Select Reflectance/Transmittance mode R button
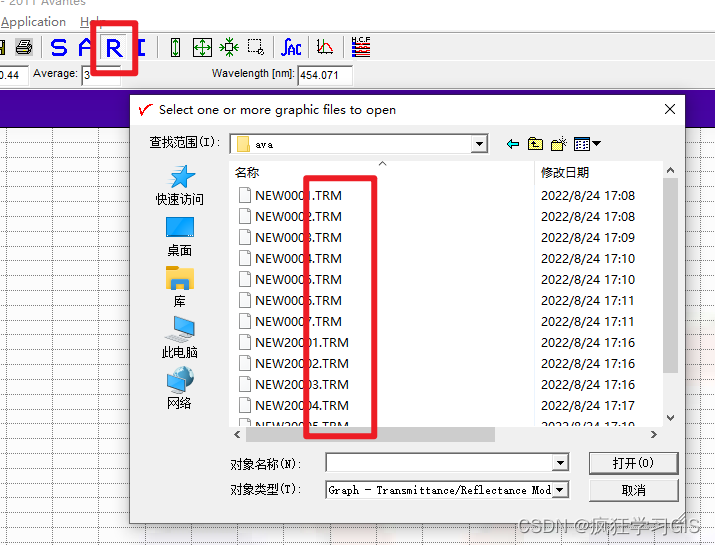Viewport: 715px width, 545px height. [114, 47]
